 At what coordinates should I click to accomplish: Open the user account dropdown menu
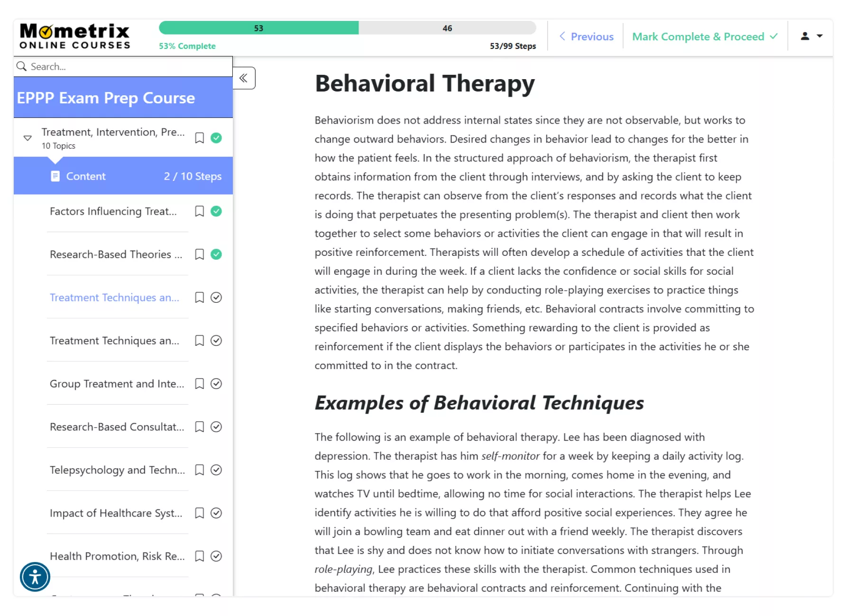click(x=811, y=36)
